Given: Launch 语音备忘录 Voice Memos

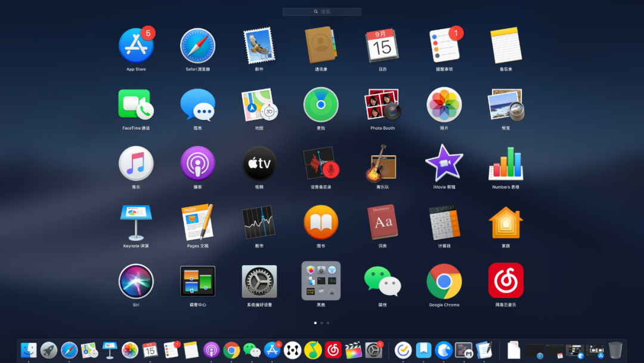Looking at the screenshot, I should coord(321,163).
